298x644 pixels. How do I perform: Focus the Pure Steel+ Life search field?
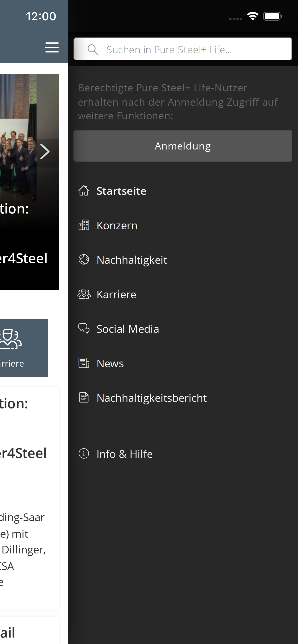(183, 49)
